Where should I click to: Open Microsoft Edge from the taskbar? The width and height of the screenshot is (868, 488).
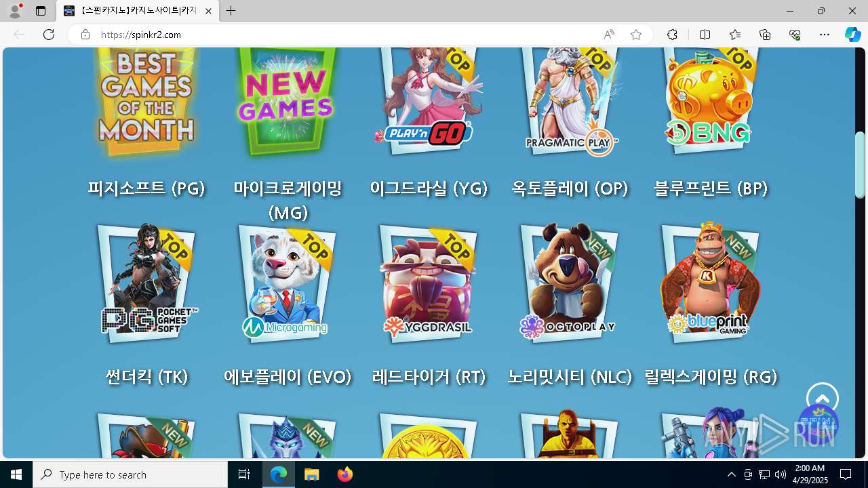pos(279,474)
